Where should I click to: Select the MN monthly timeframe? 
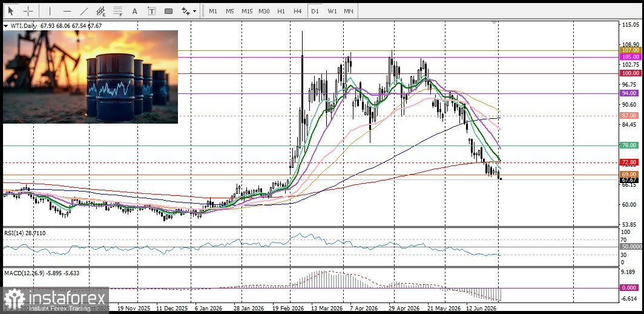point(348,11)
